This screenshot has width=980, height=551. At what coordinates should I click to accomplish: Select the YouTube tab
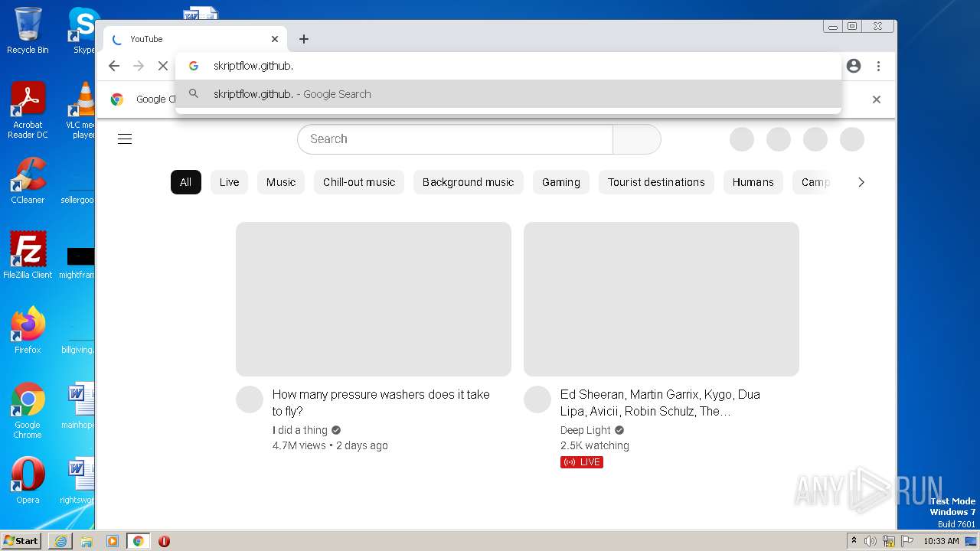tap(195, 39)
